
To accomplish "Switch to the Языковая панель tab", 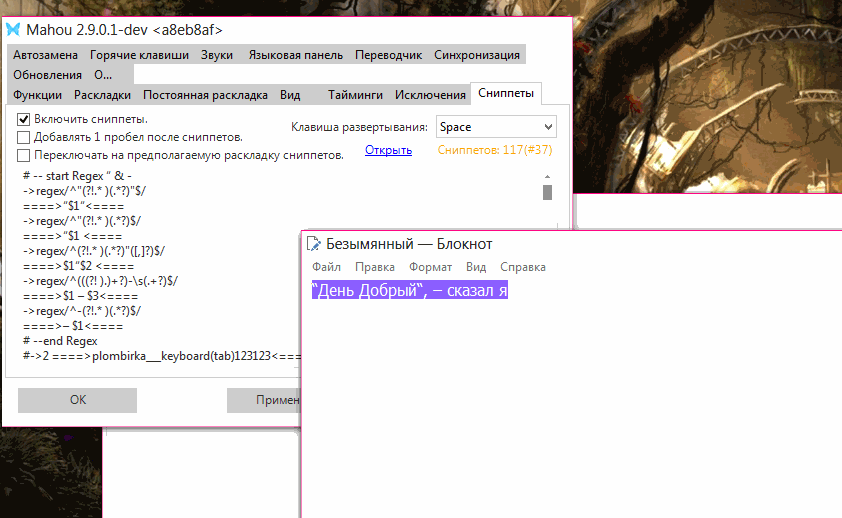I will (295, 55).
